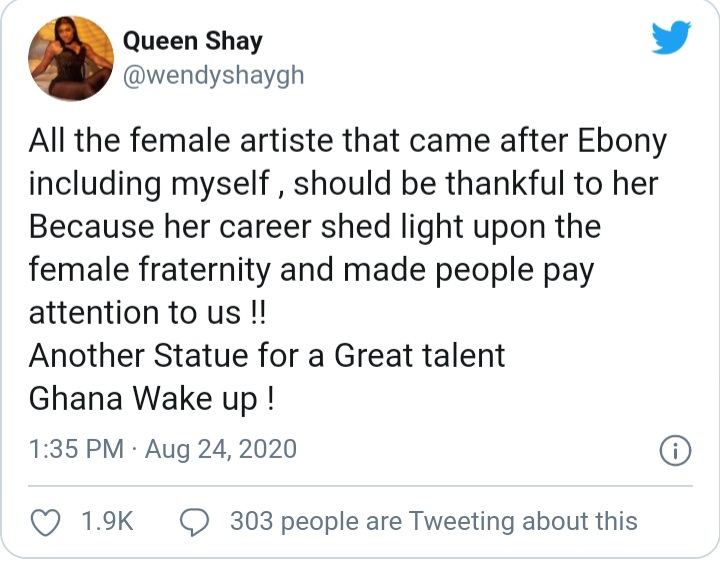Open Queen Shay's profile picture
This screenshot has width=720, height=562.
tap(66, 58)
